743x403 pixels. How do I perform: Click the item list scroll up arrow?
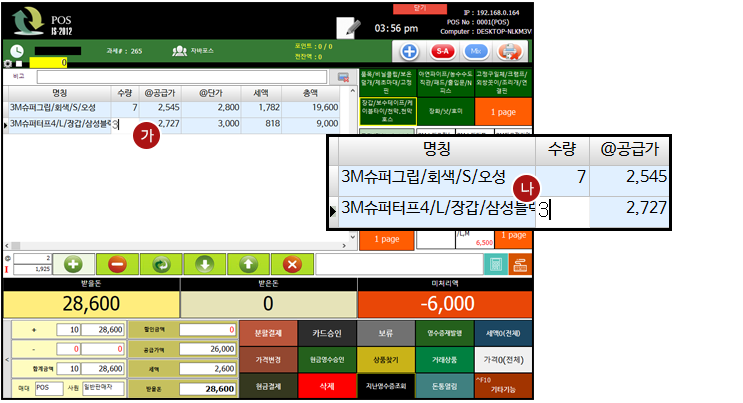pyautogui.click(x=353, y=91)
